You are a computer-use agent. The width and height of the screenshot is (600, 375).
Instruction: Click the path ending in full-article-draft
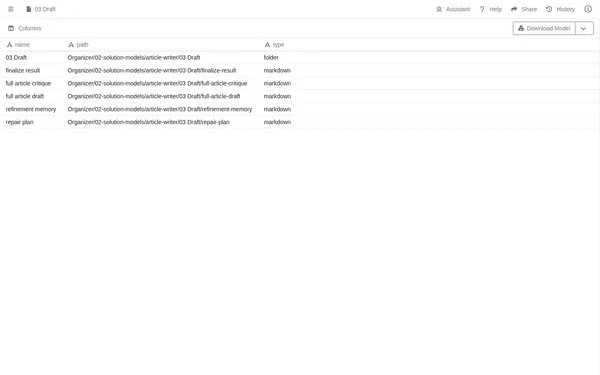pos(154,96)
